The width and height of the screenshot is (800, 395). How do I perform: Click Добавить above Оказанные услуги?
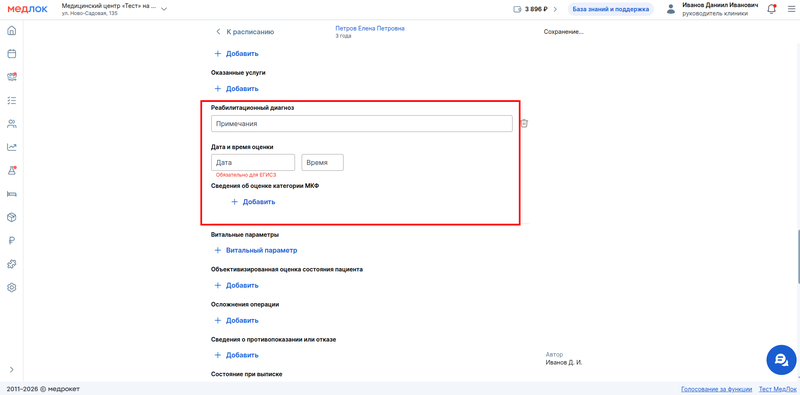click(237, 54)
